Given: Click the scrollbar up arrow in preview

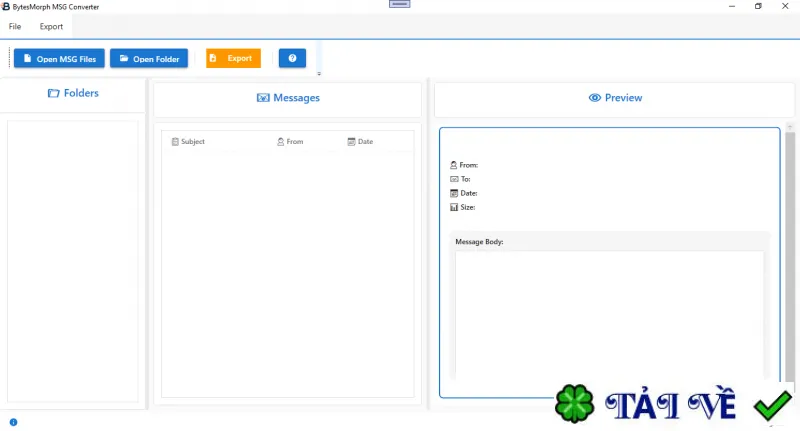Looking at the screenshot, I should (x=790, y=128).
